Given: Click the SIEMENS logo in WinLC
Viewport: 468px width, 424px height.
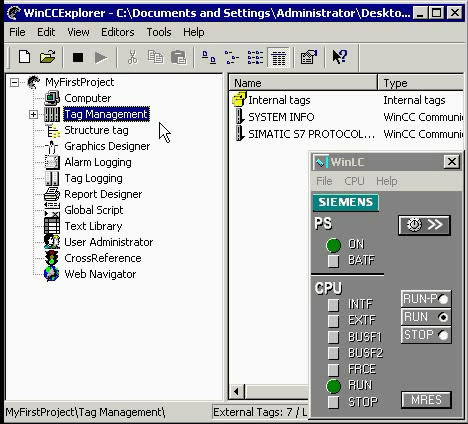Looking at the screenshot, I should (345, 202).
